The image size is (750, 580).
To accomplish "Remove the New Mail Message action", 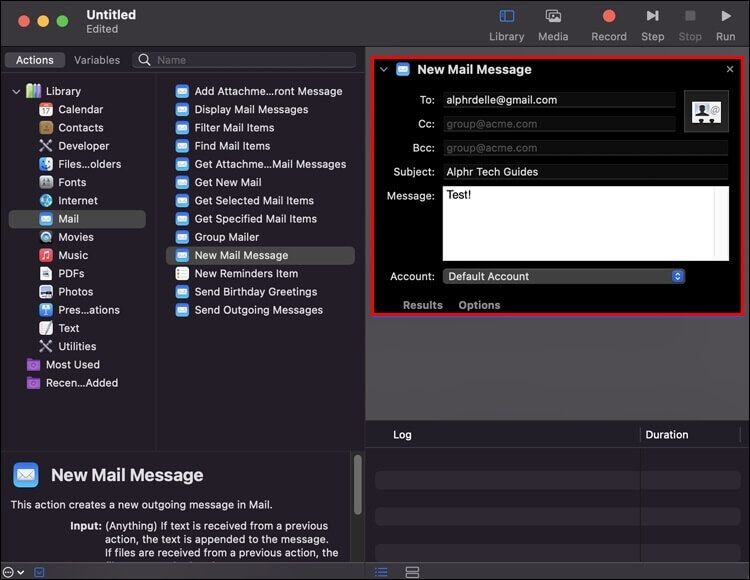I will click(729, 69).
